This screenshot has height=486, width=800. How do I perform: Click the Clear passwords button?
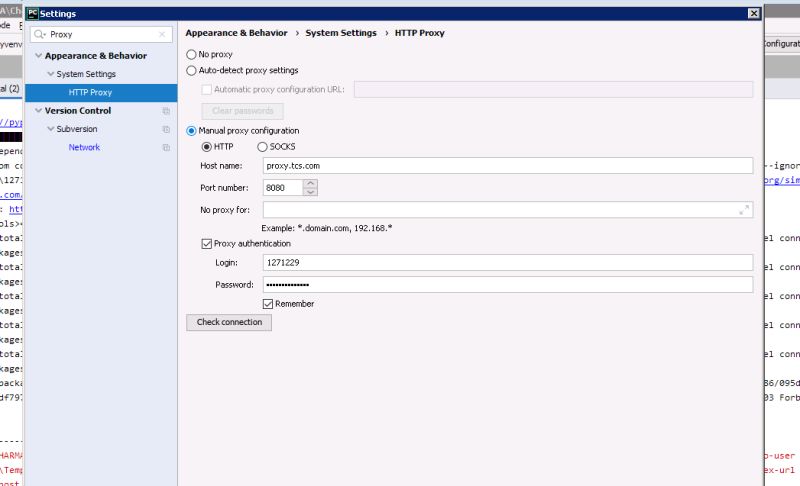tap(242, 111)
